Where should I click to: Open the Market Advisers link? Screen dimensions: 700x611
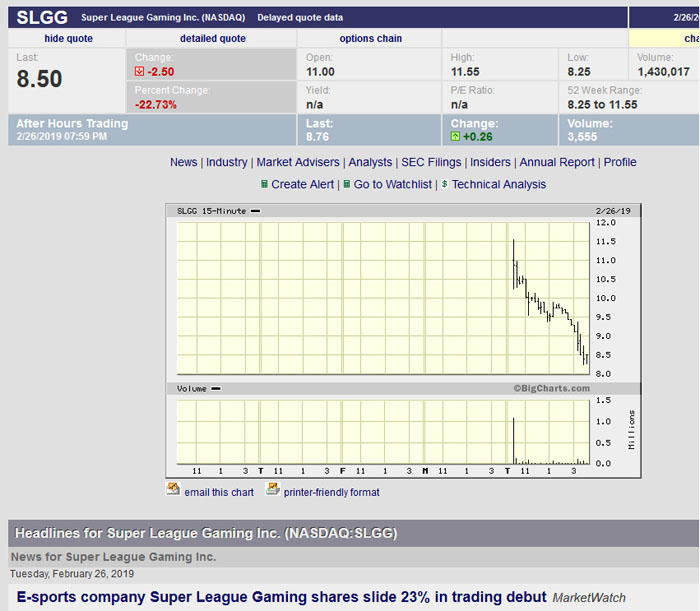[298, 162]
